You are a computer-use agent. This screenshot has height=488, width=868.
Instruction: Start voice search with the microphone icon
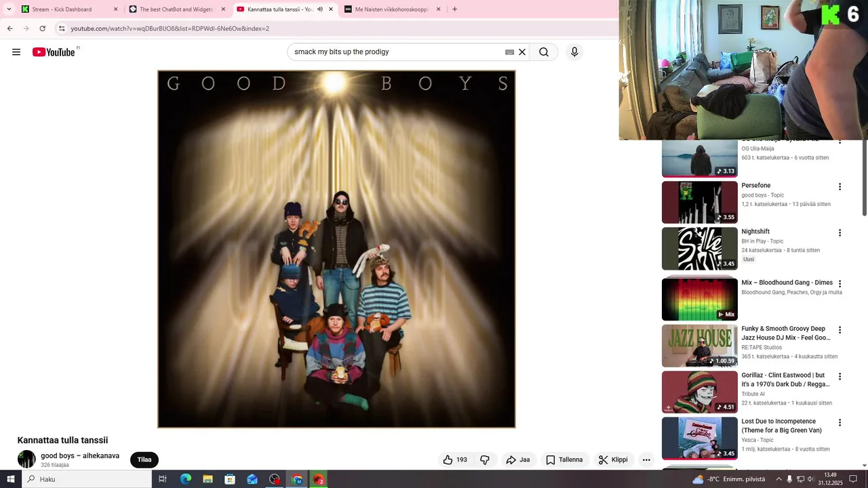[x=574, y=52]
